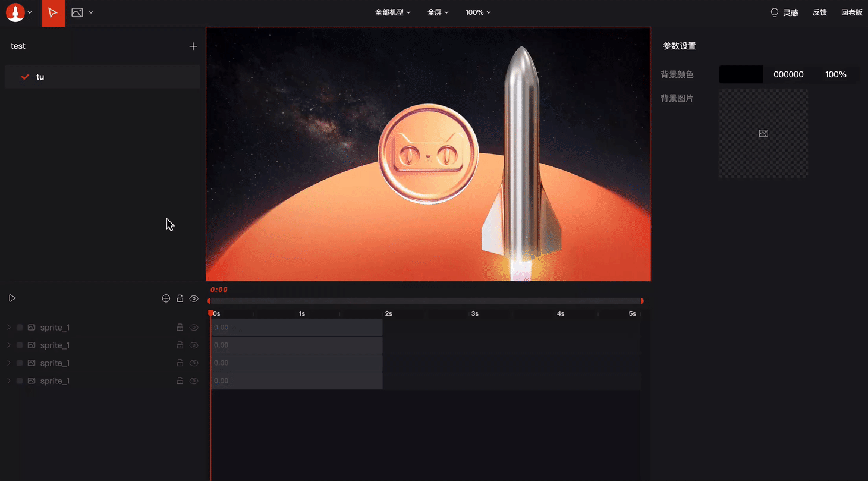
Task: Select the bottom sprite_1 layer name
Action: 55,381
